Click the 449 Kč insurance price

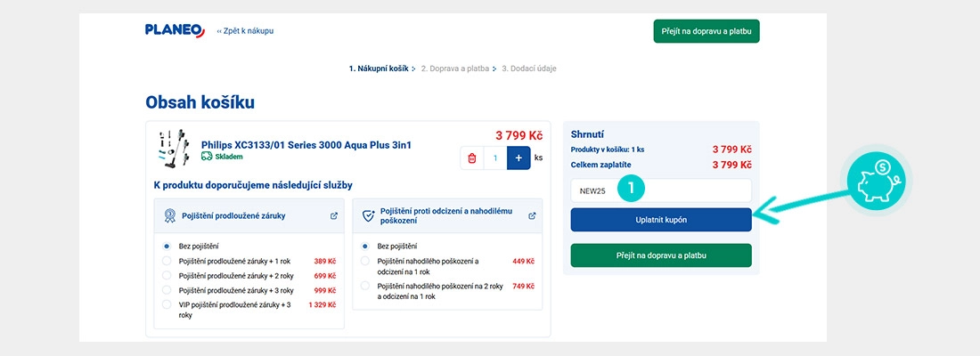coord(524,261)
